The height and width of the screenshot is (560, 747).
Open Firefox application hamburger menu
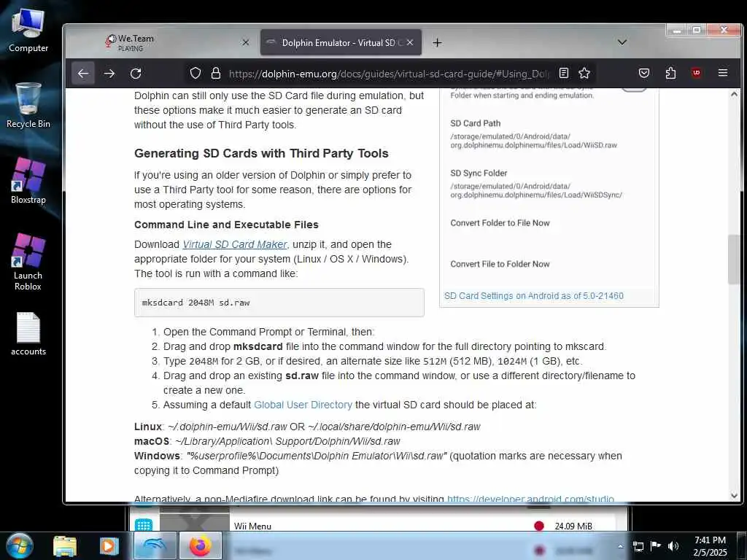[x=723, y=73]
